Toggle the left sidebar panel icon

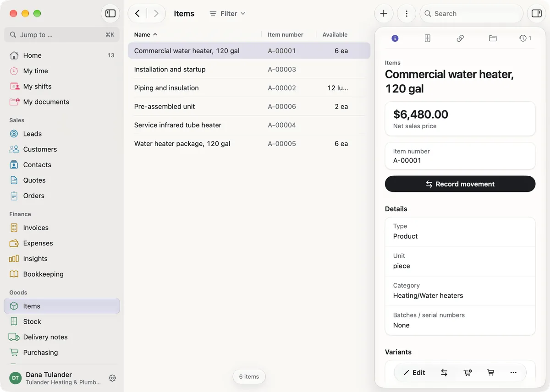(110, 14)
